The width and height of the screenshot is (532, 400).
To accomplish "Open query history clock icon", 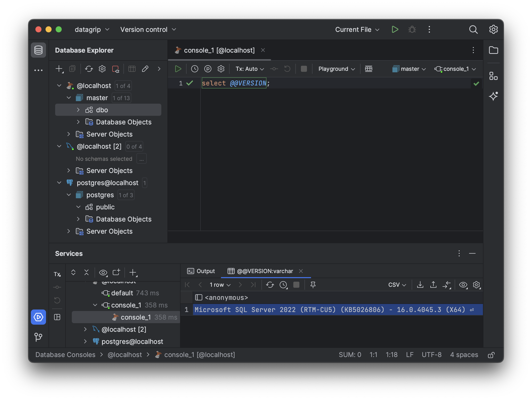I will pyautogui.click(x=195, y=69).
